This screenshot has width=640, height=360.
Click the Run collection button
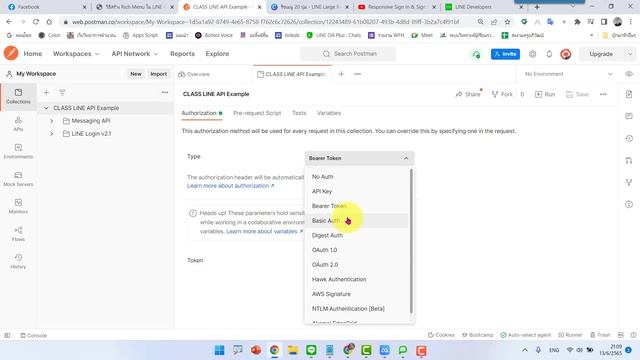[x=545, y=94]
